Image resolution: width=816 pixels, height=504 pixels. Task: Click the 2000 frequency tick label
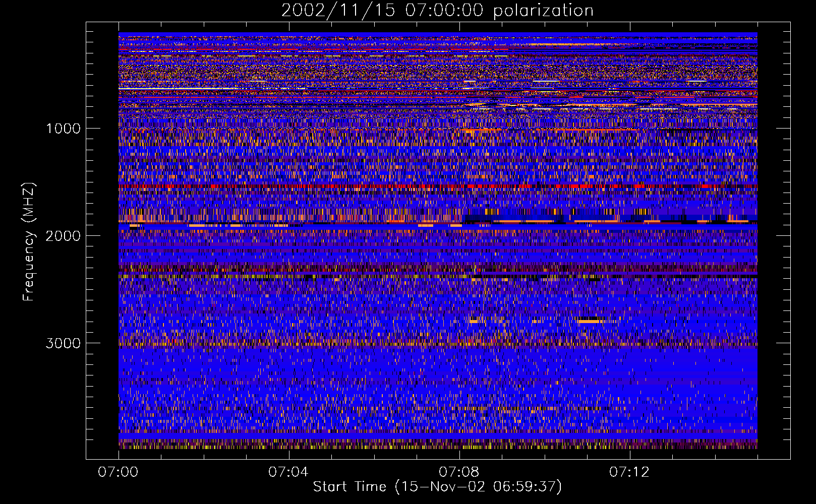point(63,236)
